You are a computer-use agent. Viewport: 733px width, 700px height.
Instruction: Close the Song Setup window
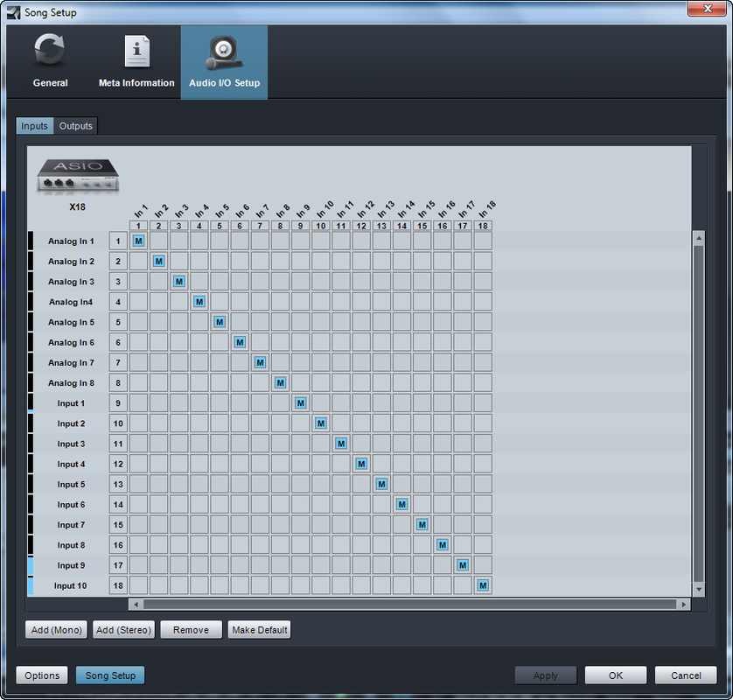(708, 9)
